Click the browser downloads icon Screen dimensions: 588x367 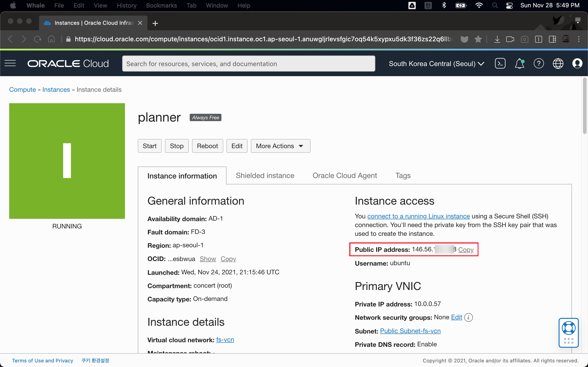[497, 39]
